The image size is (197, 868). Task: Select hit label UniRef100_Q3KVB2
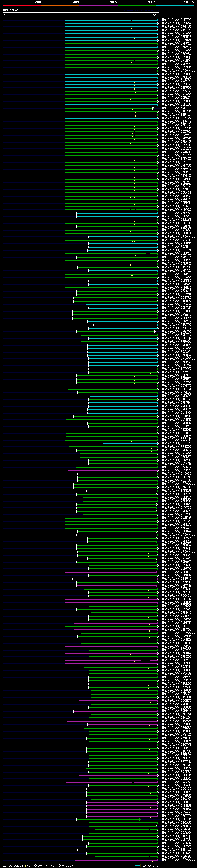(176, 839)
